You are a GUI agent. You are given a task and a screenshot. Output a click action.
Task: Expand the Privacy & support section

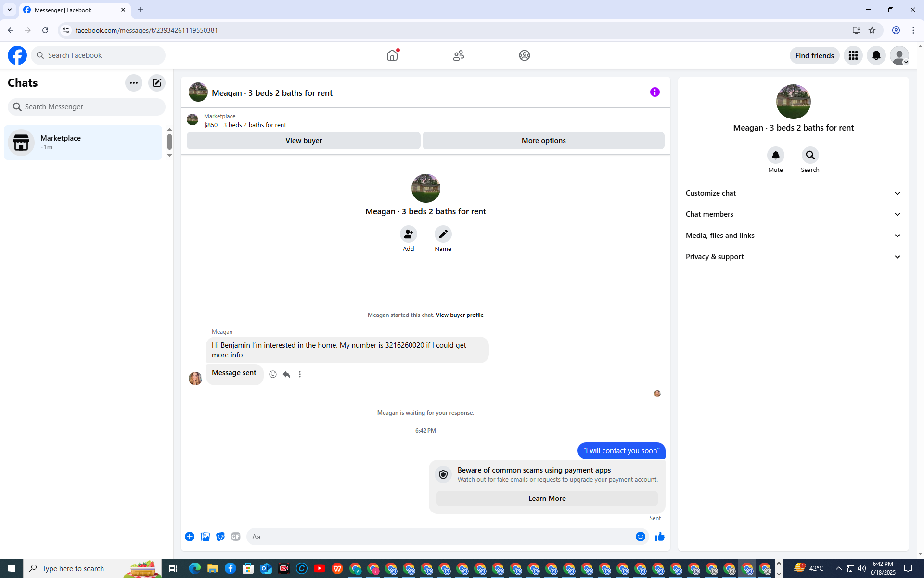tap(794, 257)
